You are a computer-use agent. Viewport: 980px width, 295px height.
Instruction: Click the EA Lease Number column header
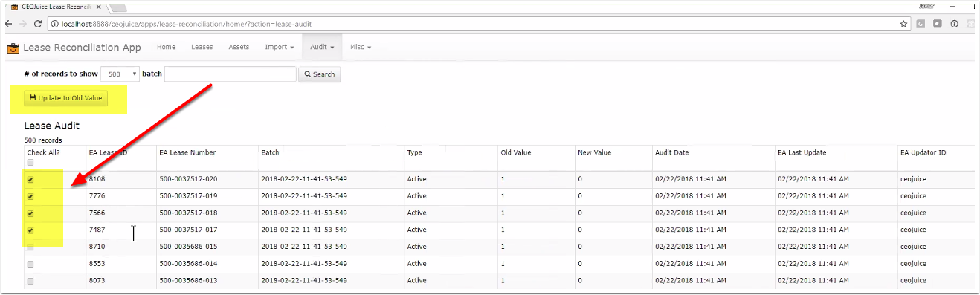pos(187,152)
